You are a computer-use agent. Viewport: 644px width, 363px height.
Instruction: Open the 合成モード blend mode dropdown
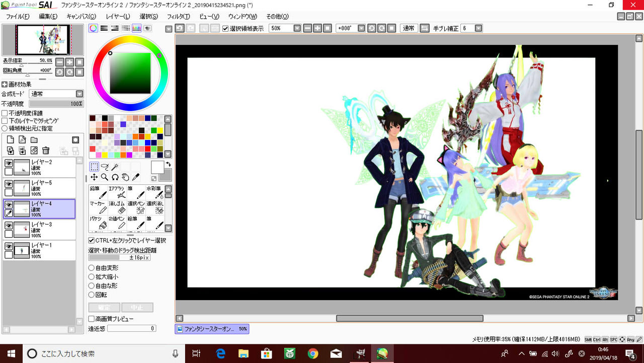(x=79, y=94)
